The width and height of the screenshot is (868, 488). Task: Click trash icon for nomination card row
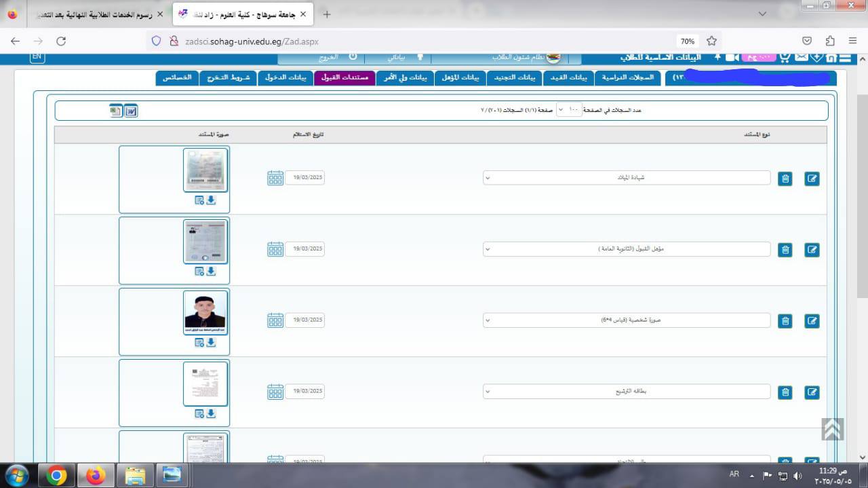(x=785, y=392)
